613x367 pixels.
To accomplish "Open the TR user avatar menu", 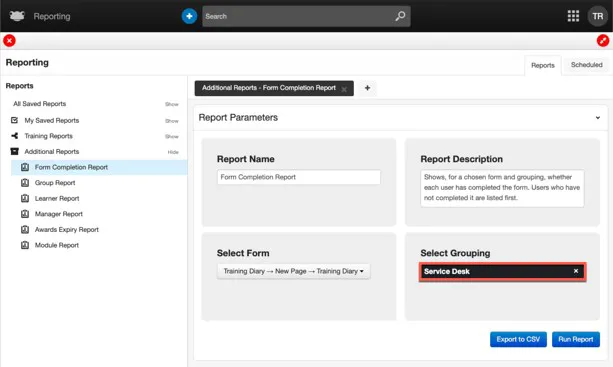I will click(597, 16).
